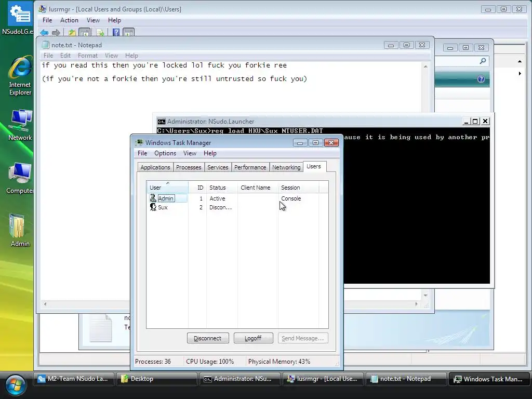Toggle Show/Hide Console Tree in lusrmgr toolbar
Image resolution: width=532 pixels, height=399 pixels.
click(85, 33)
